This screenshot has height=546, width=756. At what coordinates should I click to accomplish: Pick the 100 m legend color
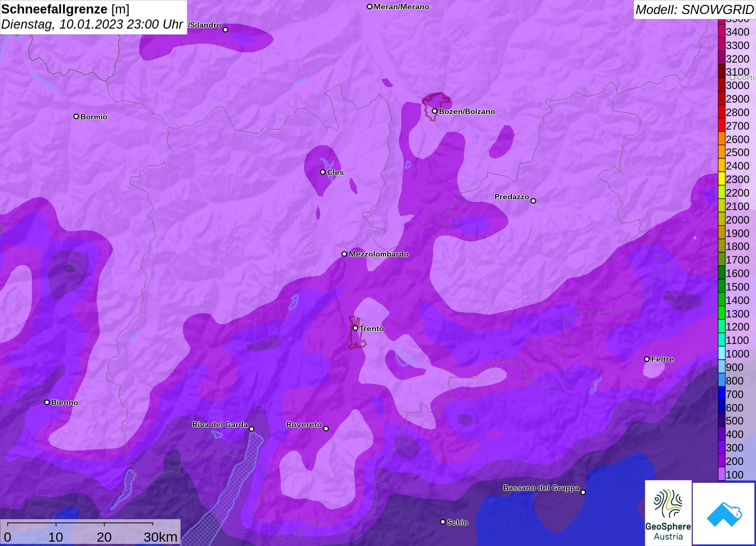721,474
